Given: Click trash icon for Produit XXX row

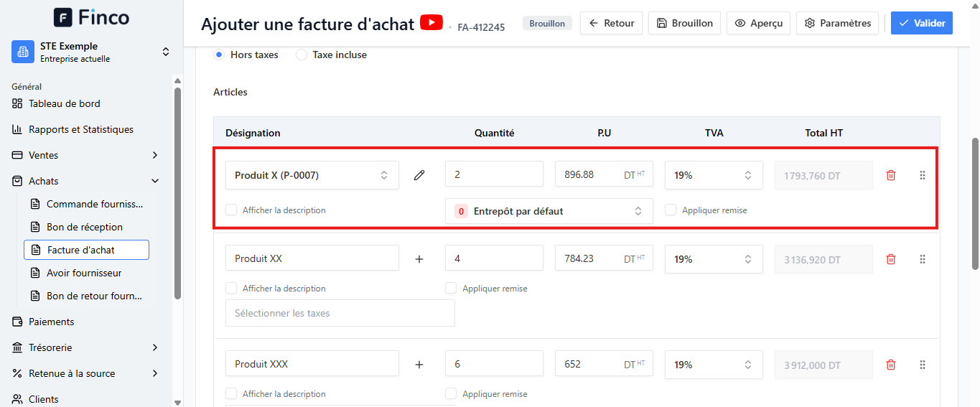Looking at the screenshot, I should click(x=891, y=365).
